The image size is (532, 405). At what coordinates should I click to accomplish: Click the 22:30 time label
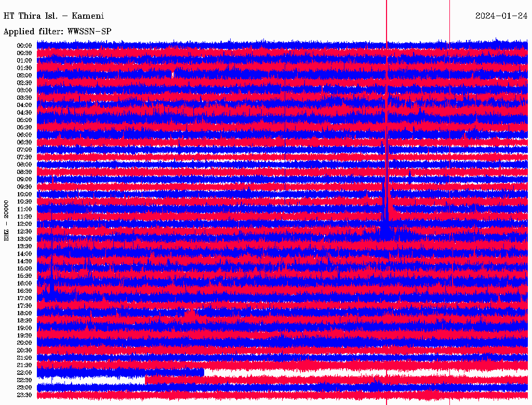[24, 380]
